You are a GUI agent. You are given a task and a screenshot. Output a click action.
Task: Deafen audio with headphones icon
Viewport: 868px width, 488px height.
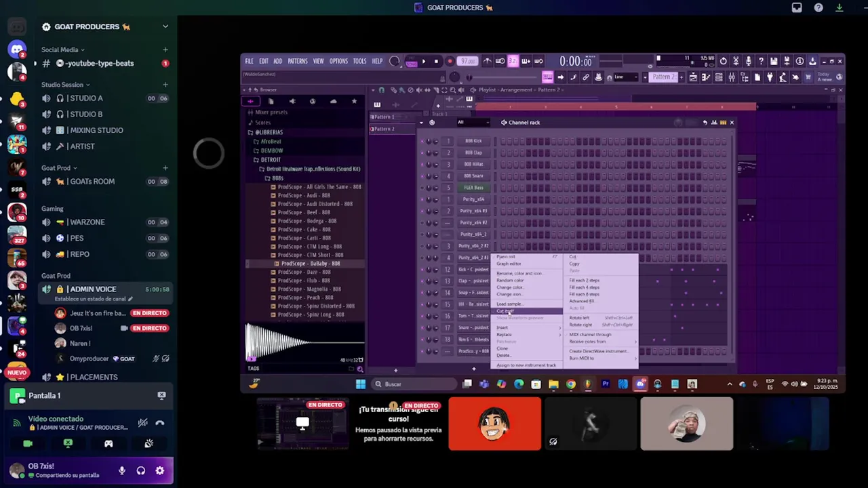pyautogui.click(x=141, y=470)
